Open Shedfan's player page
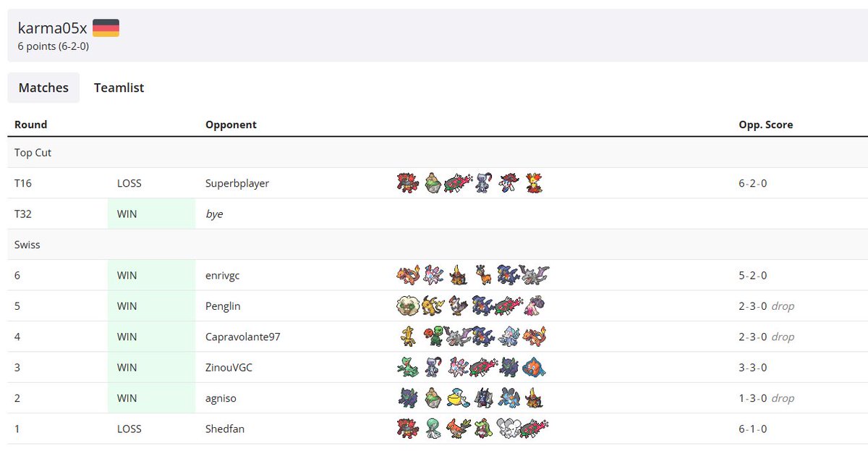Viewport: 868px width, 451px height. pos(225,429)
